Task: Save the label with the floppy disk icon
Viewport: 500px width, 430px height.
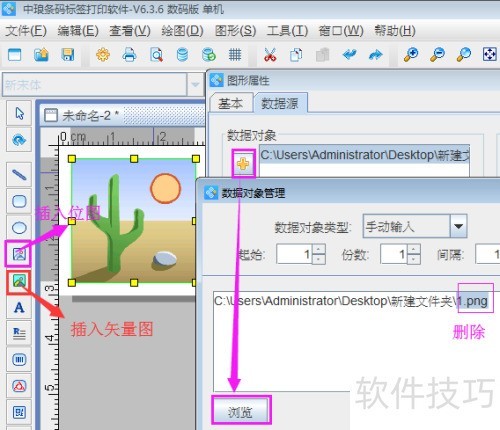Action: coord(68,54)
